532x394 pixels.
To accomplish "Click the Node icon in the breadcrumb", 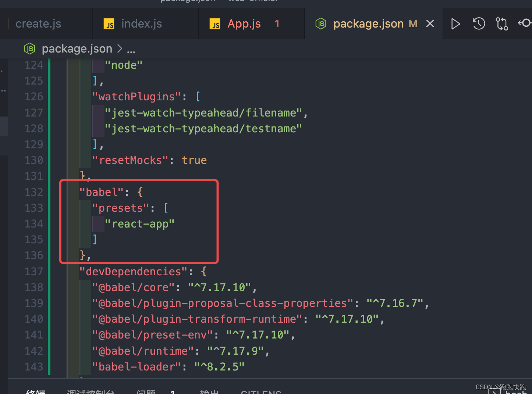I will (29, 49).
